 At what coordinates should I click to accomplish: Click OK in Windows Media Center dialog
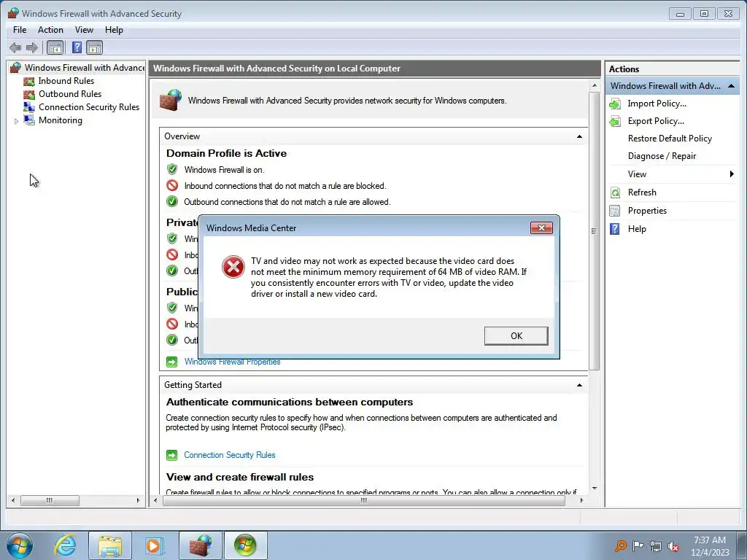click(x=516, y=335)
